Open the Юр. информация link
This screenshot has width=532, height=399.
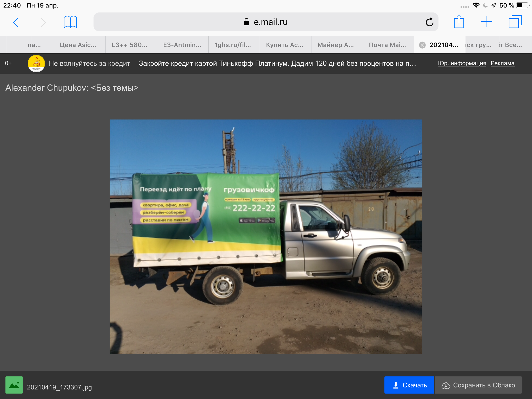pos(462,63)
